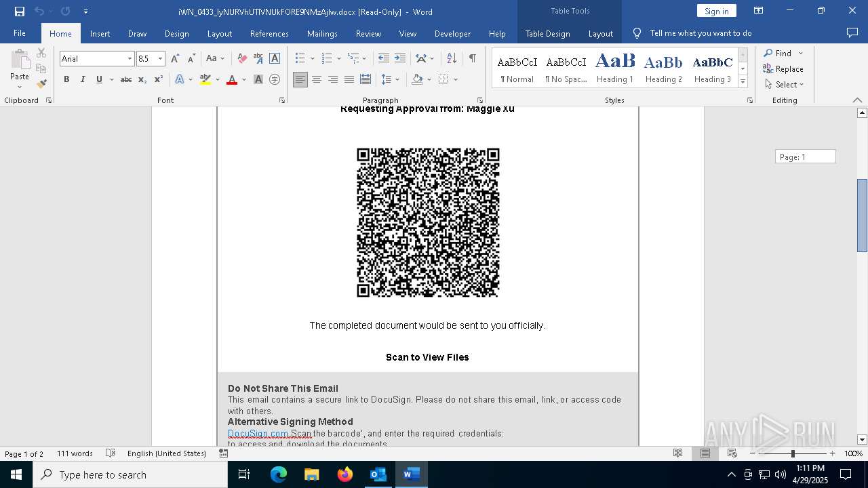Click the Clear All Formatting icon
Screen dimensions: 868x488
(x=242, y=59)
